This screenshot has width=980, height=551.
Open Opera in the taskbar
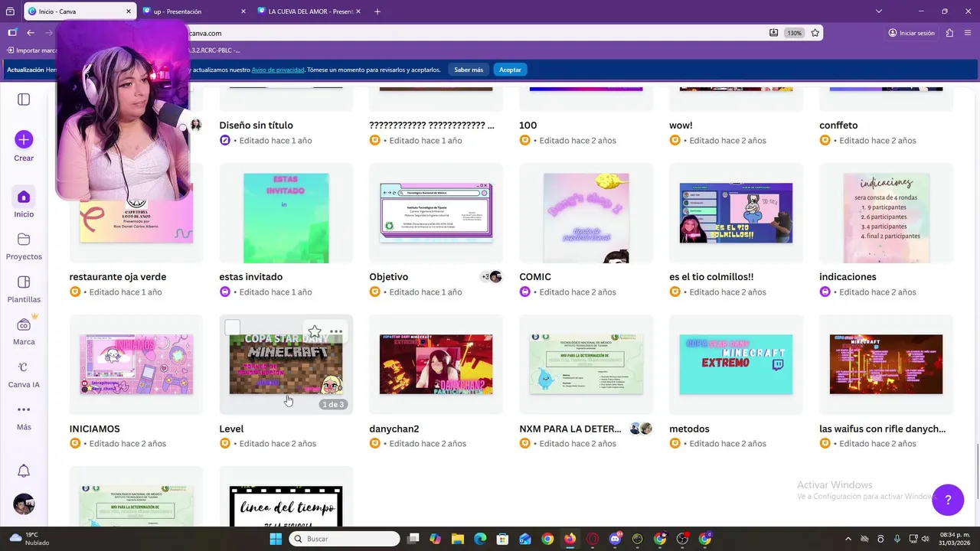593,539
